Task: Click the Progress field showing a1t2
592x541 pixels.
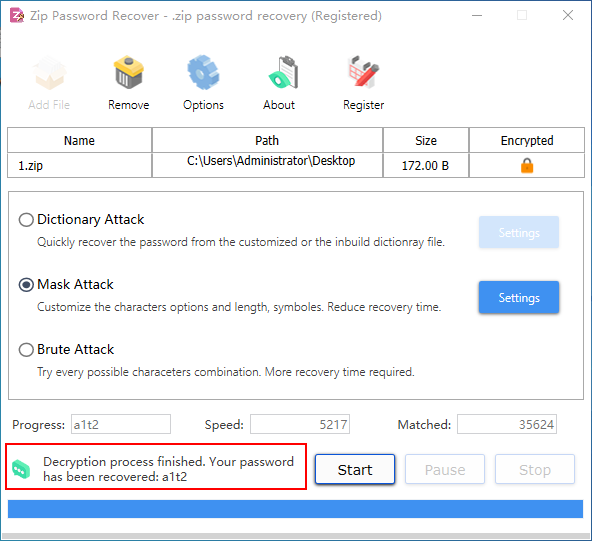Action: click(121, 424)
